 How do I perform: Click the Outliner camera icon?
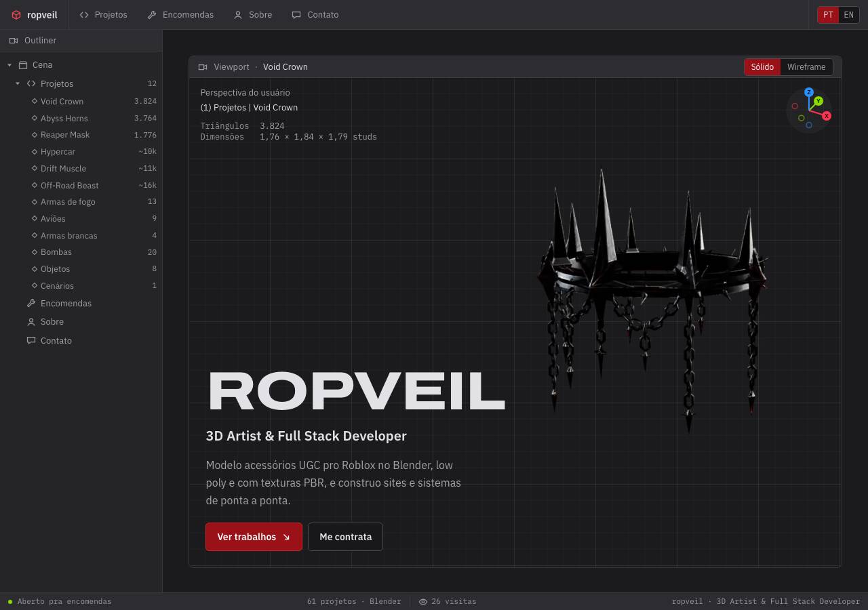pyautogui.click(x=13, y=41)
